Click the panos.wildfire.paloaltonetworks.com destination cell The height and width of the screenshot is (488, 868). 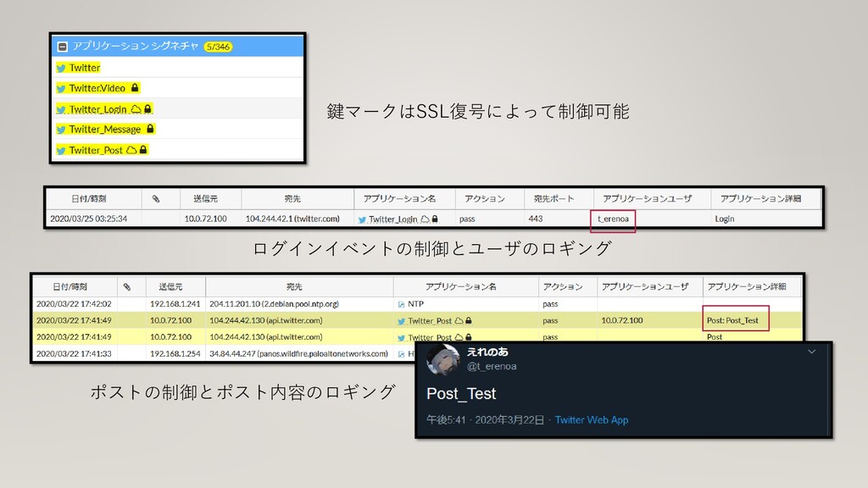pyautogui.click(x=299, y=353)
